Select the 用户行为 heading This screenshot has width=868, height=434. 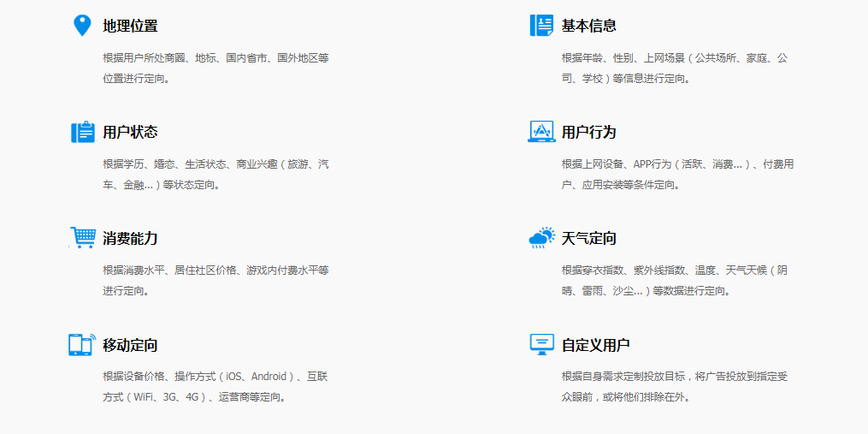click(x=589, y=132)
